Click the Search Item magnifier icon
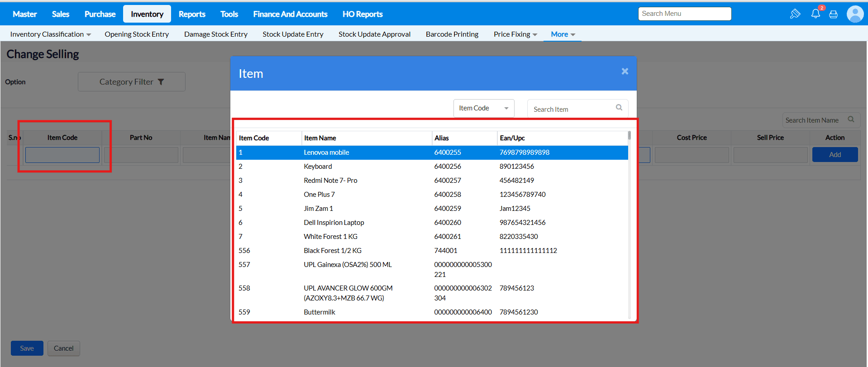Viewport: 868px width, 367px height. click(x=619, y=108)
